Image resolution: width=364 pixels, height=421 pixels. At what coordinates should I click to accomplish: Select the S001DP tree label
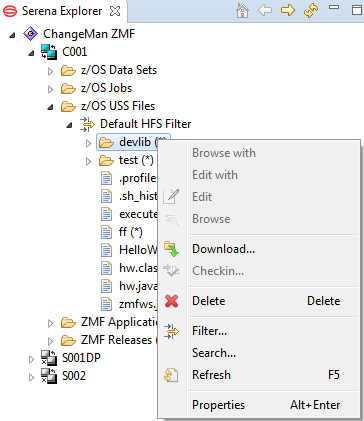[81, 358]
